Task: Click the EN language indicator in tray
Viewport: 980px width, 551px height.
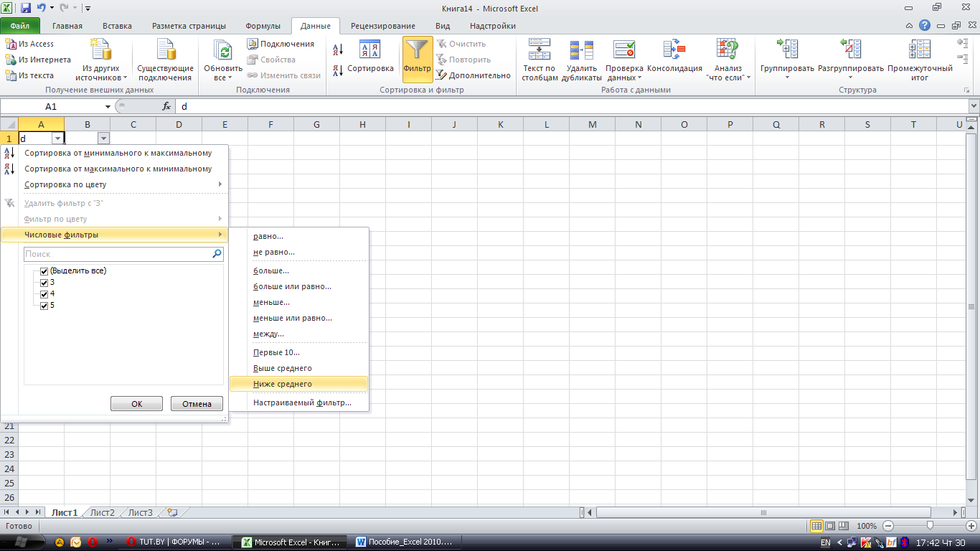Action: [x=826, y=542]
